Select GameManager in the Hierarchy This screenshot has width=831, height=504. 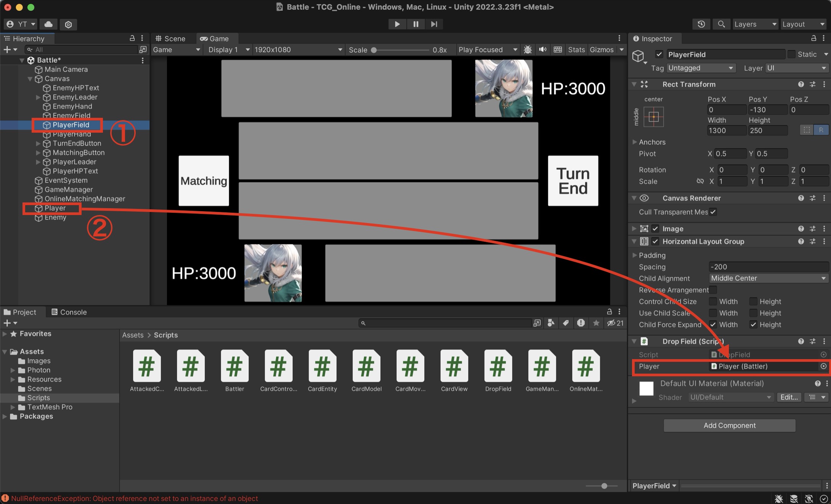click(69, 189)
